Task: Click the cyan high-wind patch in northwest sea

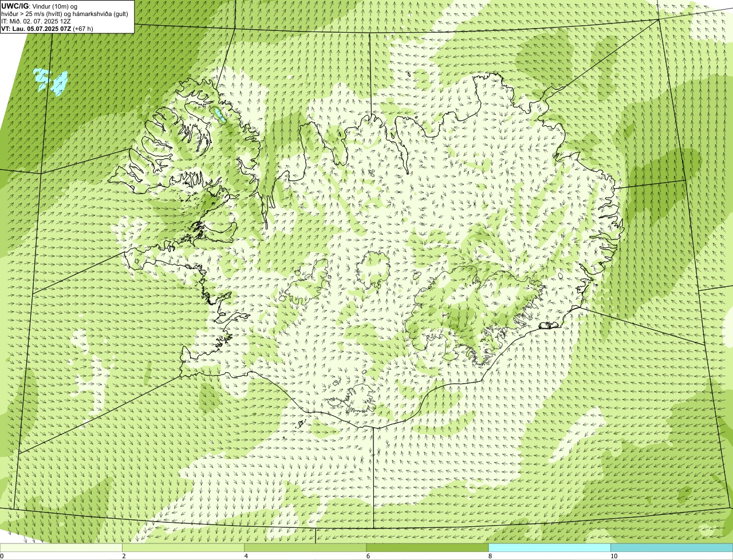Action: (52, 81)
